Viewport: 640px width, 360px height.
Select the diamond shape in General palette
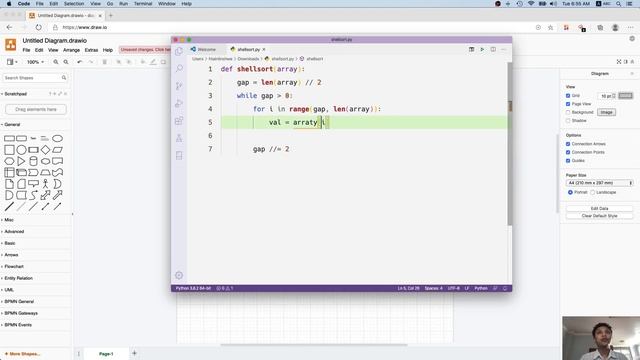tap(45, 150)
